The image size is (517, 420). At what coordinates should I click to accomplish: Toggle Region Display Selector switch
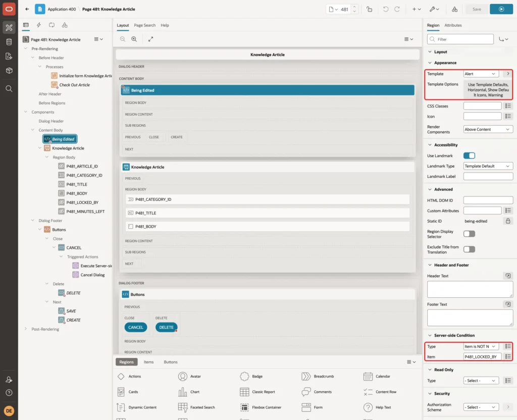[469, 234]
